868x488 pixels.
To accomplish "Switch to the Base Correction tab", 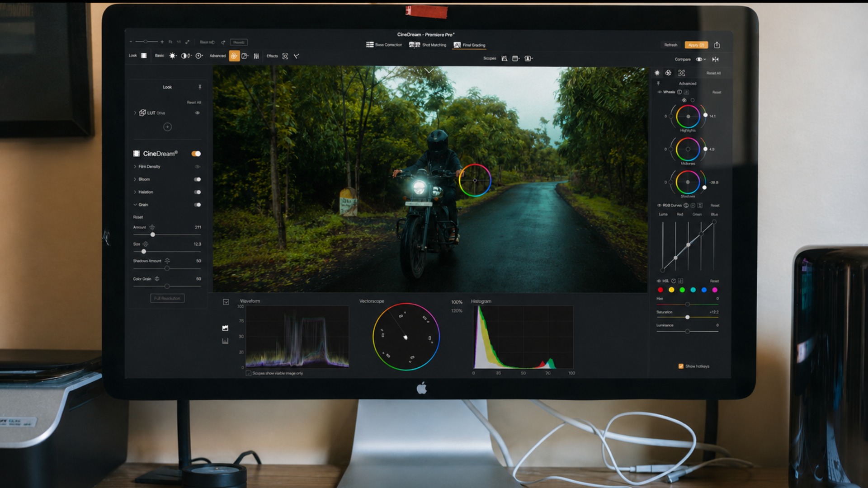I will [x=384, y=45].
